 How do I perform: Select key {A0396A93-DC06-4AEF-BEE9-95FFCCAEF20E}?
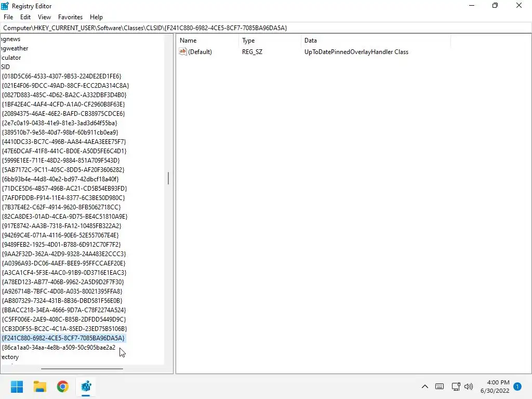pos(63,263)
